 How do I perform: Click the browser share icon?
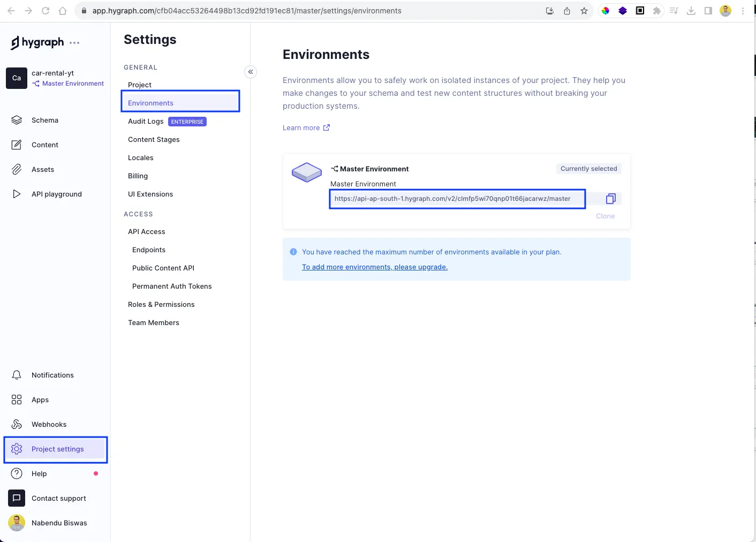tap(567, 11)
